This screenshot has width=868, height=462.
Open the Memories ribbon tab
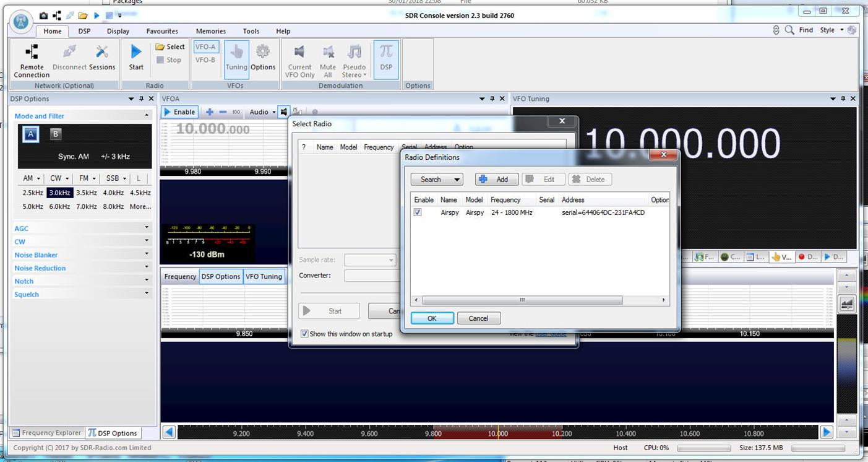coord(211,31)
